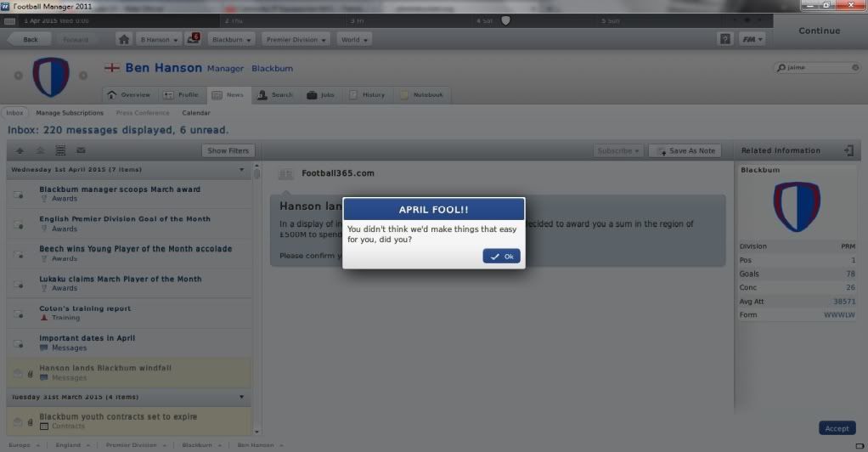Click the help question mark icon

(x=724, y=39)
